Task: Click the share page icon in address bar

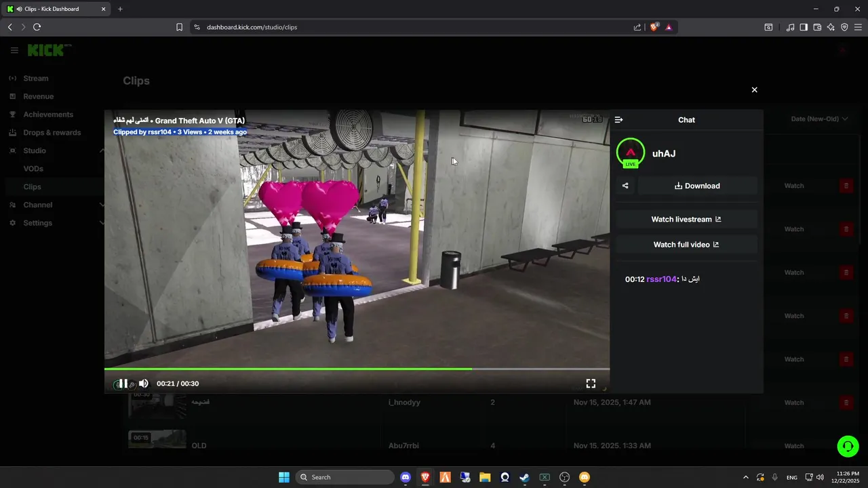Action: point(637,27)
